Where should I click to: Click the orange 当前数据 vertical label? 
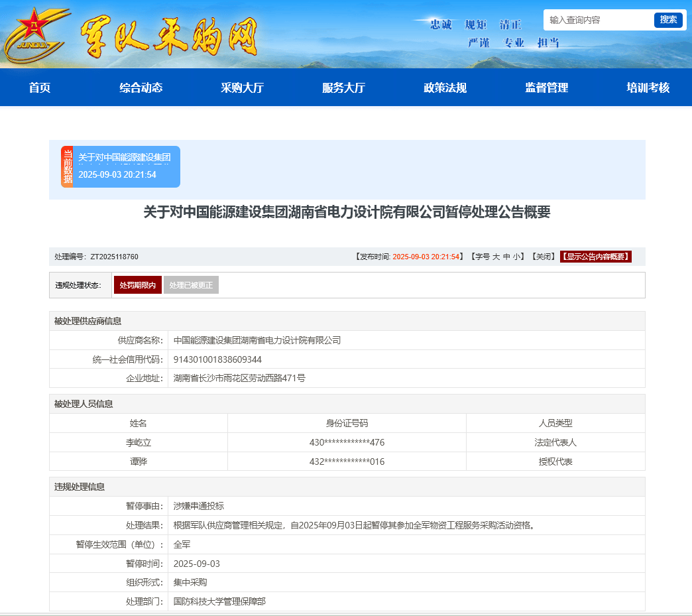pos(67,166)
